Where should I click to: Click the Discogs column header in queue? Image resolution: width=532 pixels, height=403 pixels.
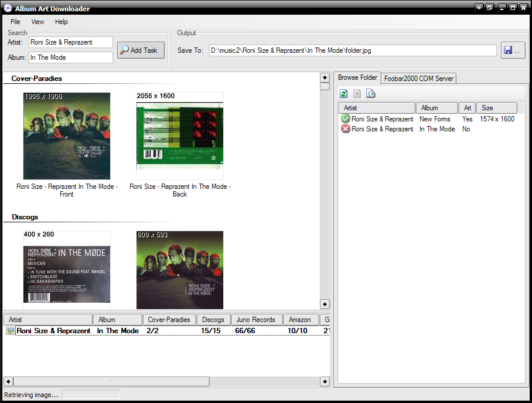pyautogui.click(x=213, y=320)
